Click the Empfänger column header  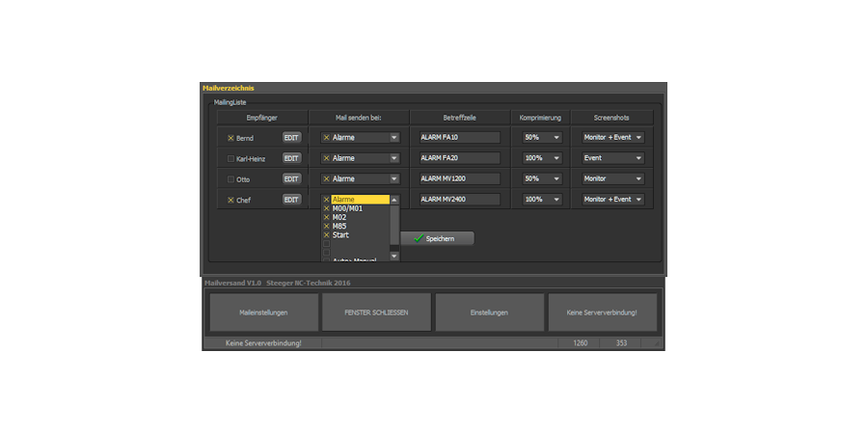[x=261, y=118]
